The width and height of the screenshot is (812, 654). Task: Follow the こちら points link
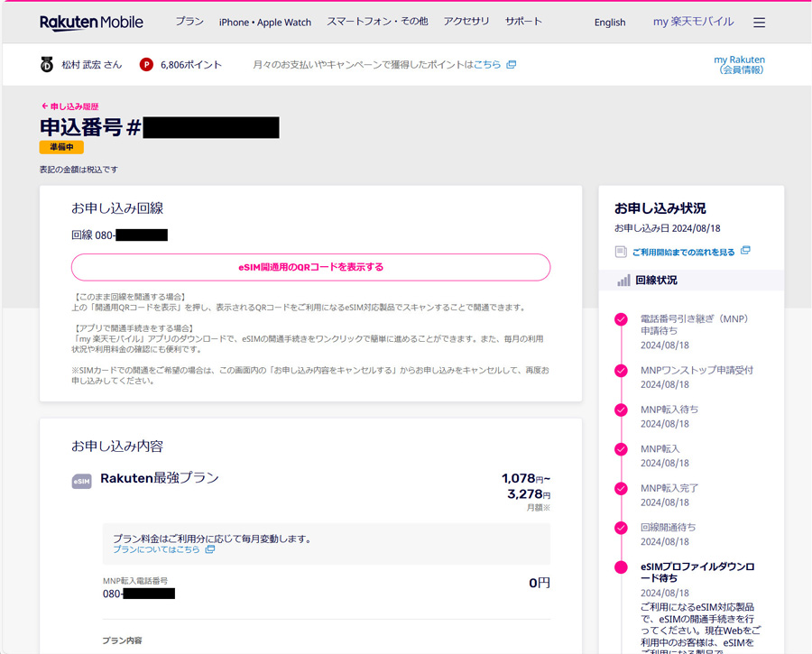pyautogui.click(x=487, y=65)
